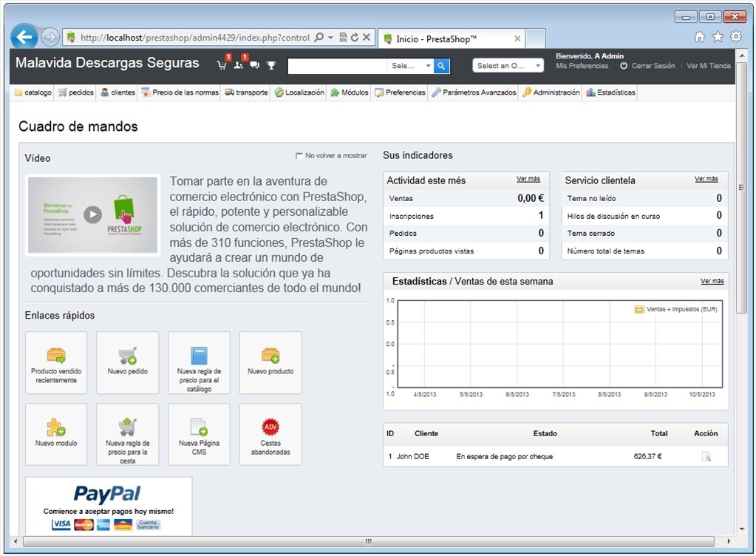Open the Localización menu
This screenshot has height=556, width=756.
click(299, 92)
